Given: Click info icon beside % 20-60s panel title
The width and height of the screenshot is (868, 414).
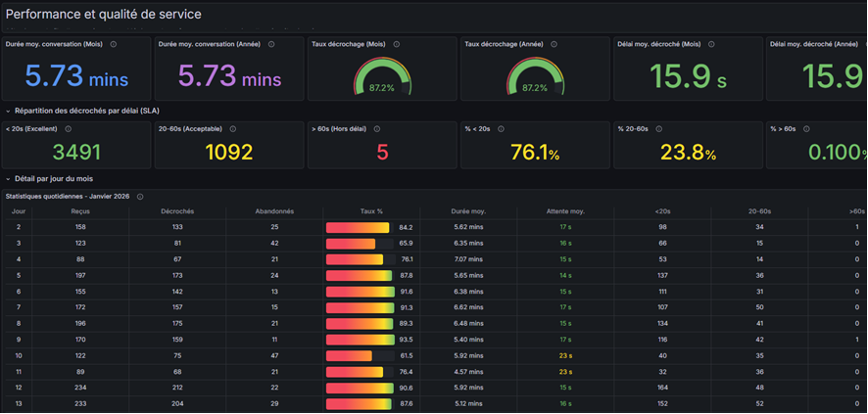Looking at the screenshot, I should (658, 129).
